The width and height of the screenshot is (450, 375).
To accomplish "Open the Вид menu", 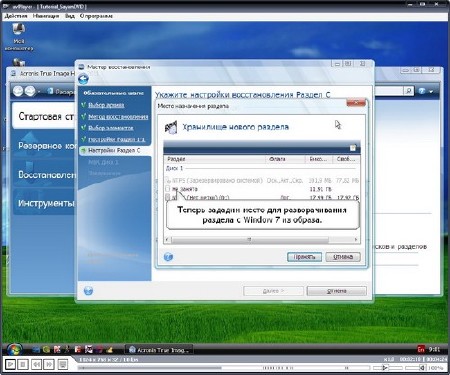I will pyautogui.click(x=70, y=16).
